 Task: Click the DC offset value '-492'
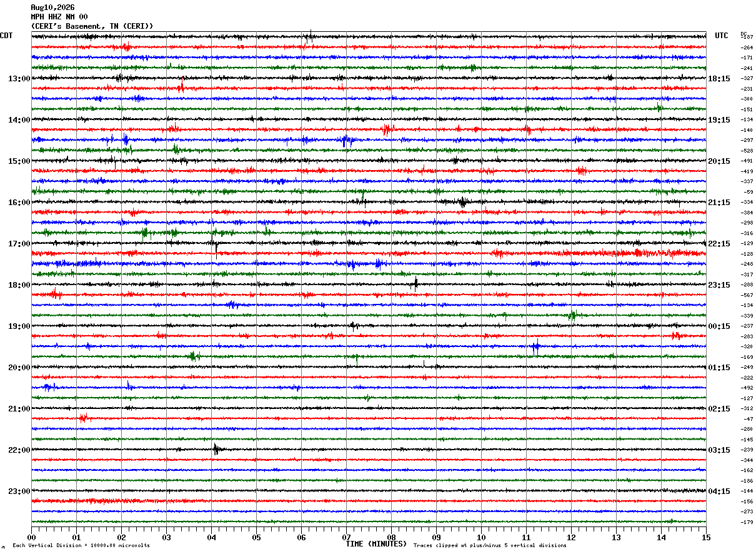pyautogui.click(x=747, y=388)
